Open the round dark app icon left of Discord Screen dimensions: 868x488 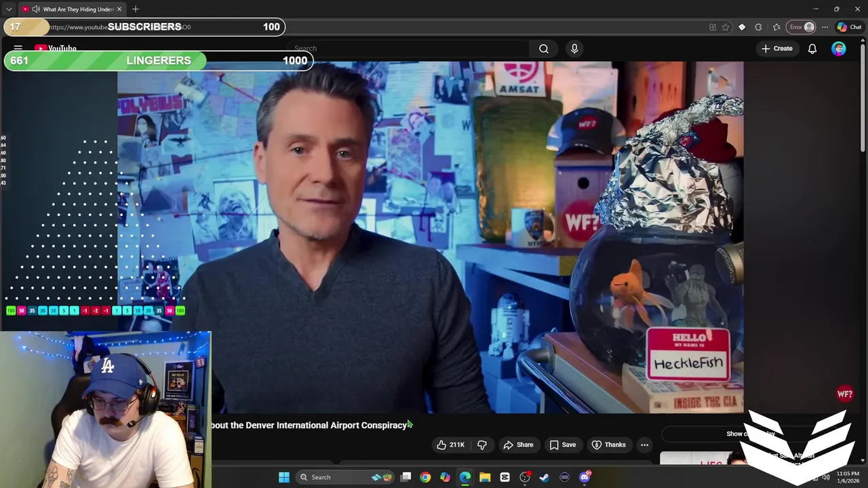564,477
